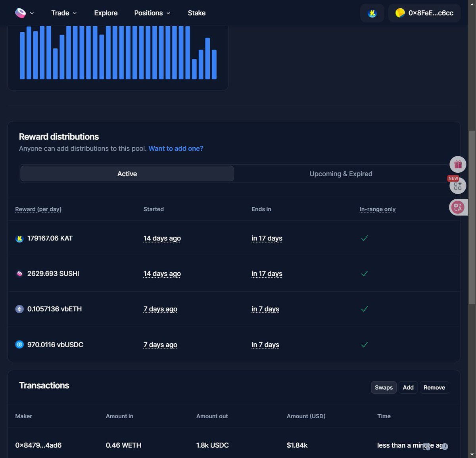Click the KAT token reward icon
This screenshot has width=476, height=458.
[19, 239]
